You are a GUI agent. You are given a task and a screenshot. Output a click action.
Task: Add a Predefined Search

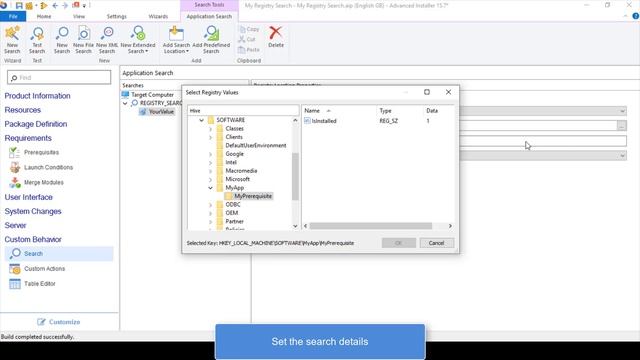coord(211,40)
